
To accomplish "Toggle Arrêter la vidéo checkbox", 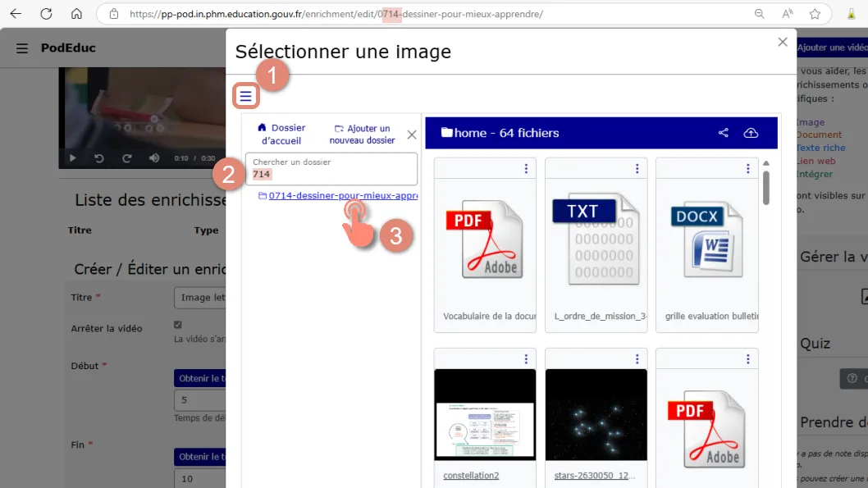I will point(178,325).
